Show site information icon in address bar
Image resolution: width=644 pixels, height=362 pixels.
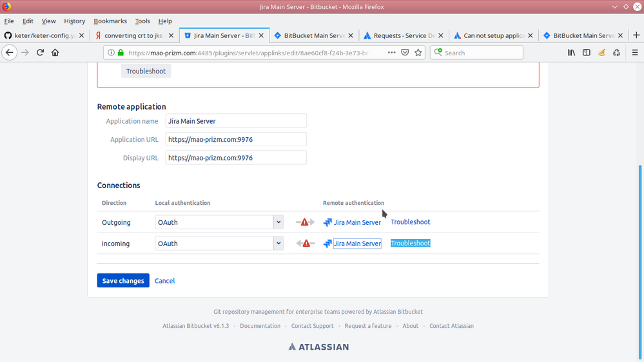111,53
